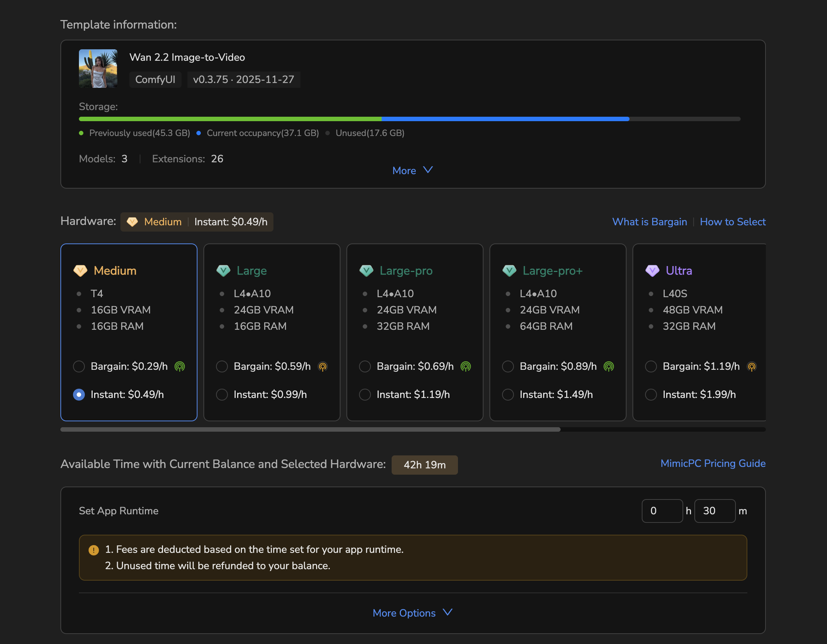The height and width of the screenshot is (644, 827).
Task: Click the Medium tier gem icon
Action: coord(80,271)
